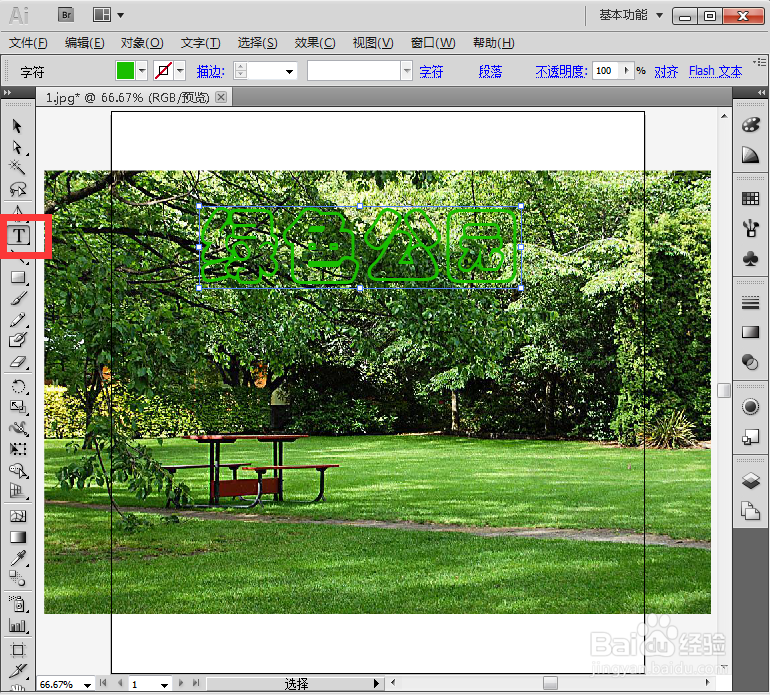Select the Lasso tool
Image resolution: width=770 pixels, height=695 pixels.
pos(18,189)
